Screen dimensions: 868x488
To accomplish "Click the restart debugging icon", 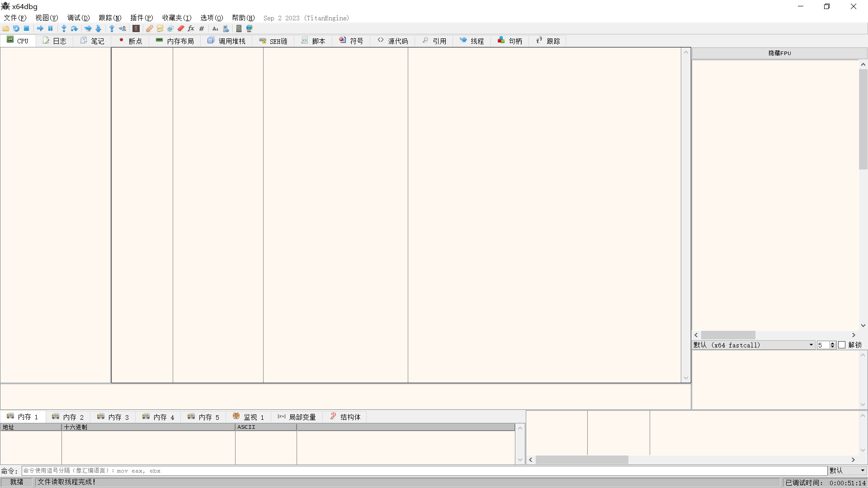I will point(16,28).
